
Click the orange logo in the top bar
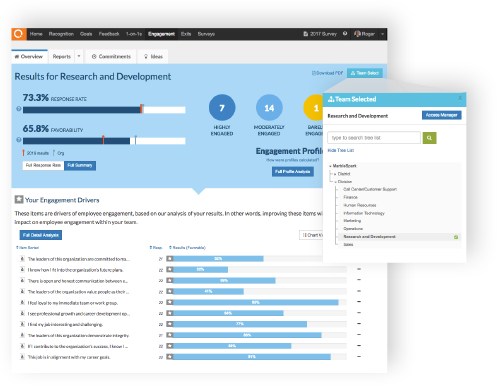[19, 34]
